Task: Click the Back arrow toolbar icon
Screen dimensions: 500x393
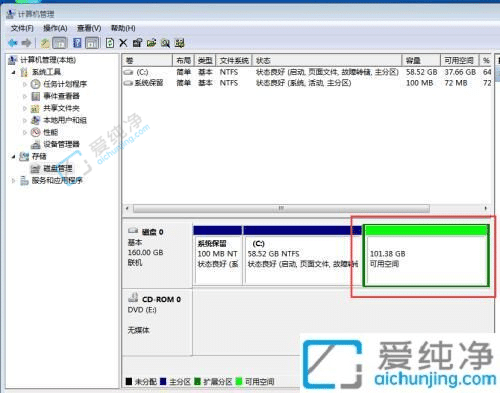Action: pyautogui.click(x=13, y=43)
